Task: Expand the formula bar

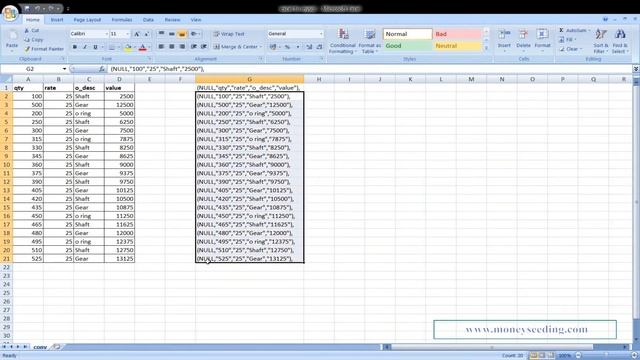Action: (x=636, y=69)
